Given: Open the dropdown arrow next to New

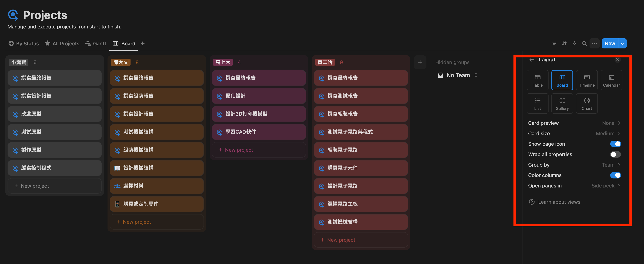Looking at the screenshot, I should (622, 43).
